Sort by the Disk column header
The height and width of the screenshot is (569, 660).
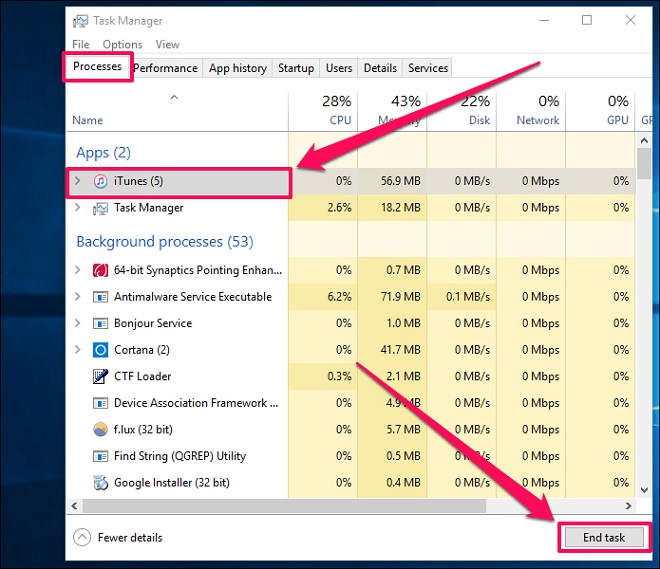(462, 111)
